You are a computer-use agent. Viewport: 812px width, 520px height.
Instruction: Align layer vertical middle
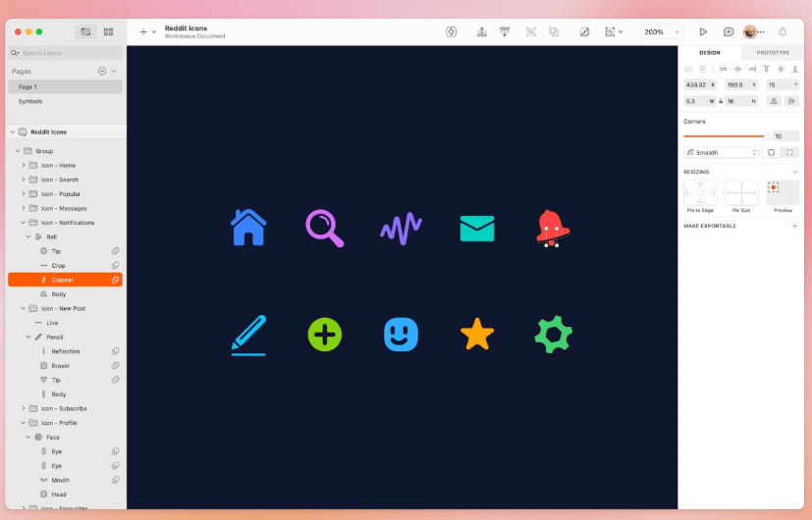click(x=781, y=69)
